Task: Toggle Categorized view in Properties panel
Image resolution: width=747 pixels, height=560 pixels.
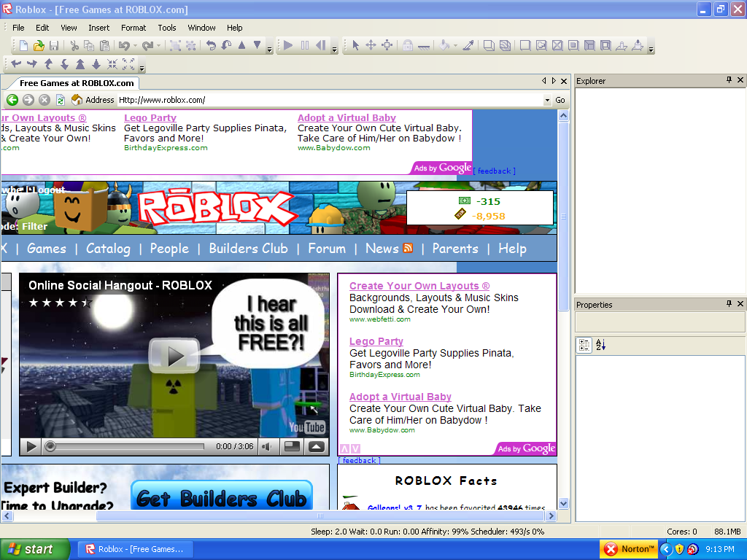Action: click(584, 345)
